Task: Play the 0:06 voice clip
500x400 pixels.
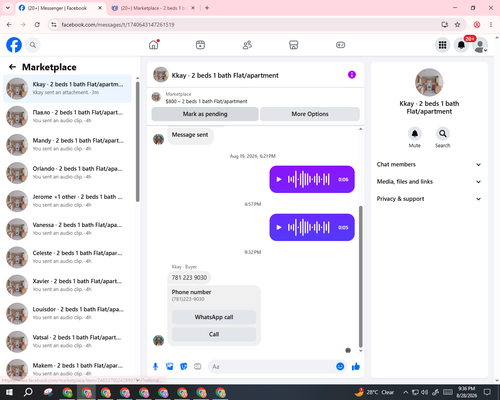Action: 279,179
